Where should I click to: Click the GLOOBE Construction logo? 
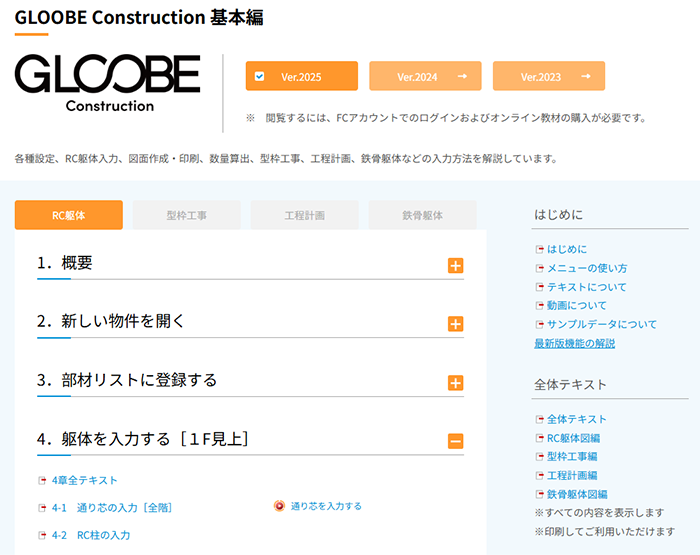(x=107, y=83)
